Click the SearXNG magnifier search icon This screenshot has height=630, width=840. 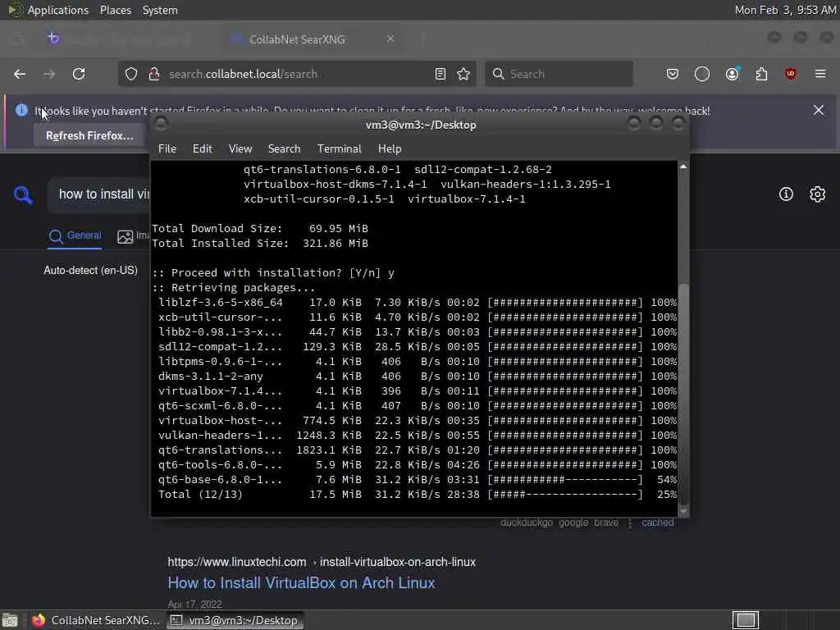(23, 194)
